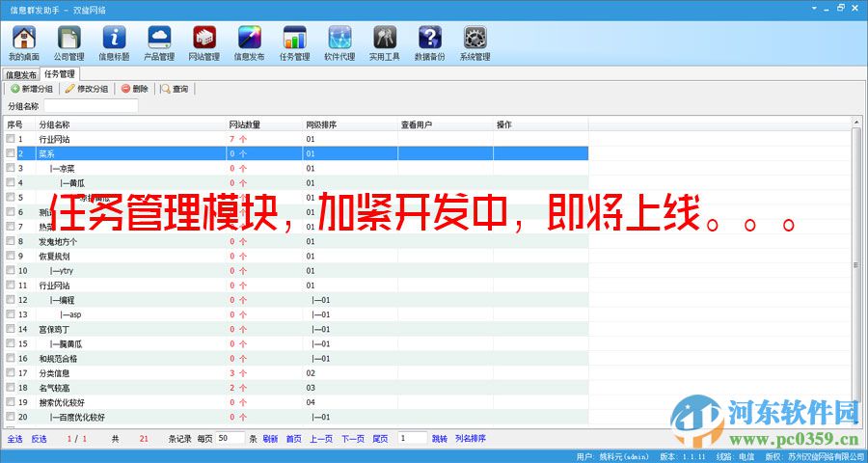
Task: Open 公司管理 toolbar icon
Action: click(x=69, y=42)
